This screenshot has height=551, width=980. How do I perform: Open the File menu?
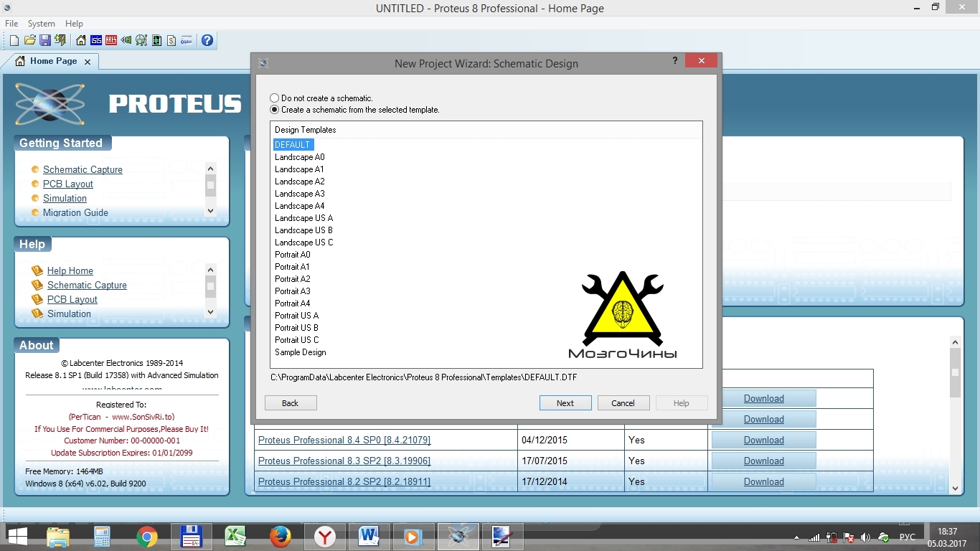tap(11, 24)
